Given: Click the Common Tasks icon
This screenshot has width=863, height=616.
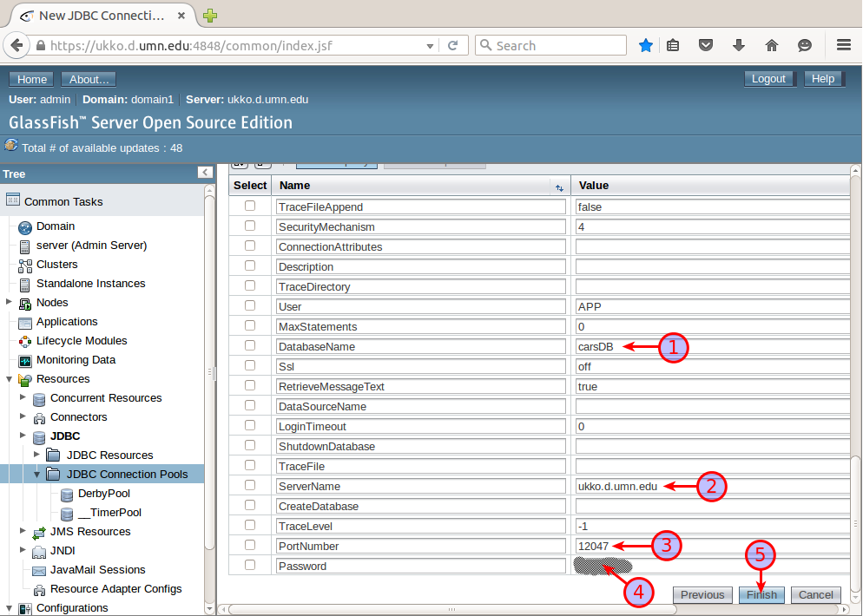Looking at the screenshot, I should tap(14, 201).
